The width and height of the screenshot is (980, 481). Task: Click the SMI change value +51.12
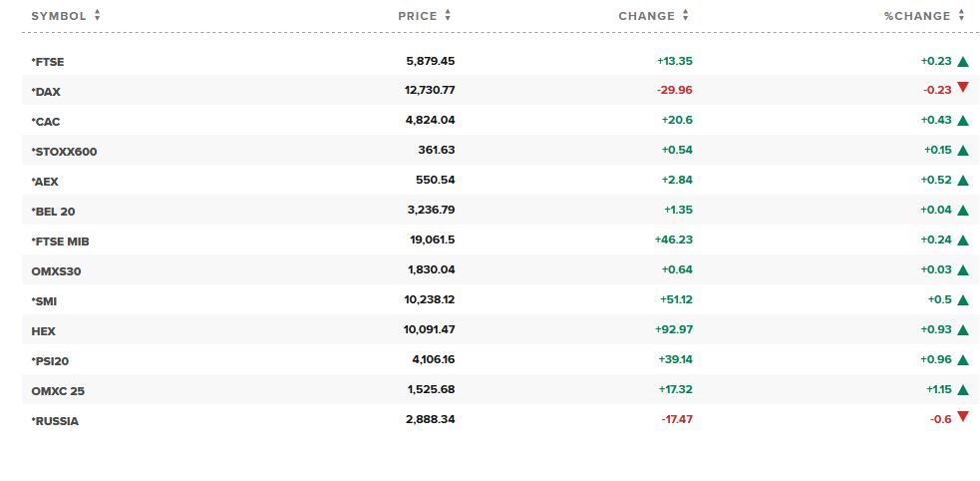coord(676,299)
